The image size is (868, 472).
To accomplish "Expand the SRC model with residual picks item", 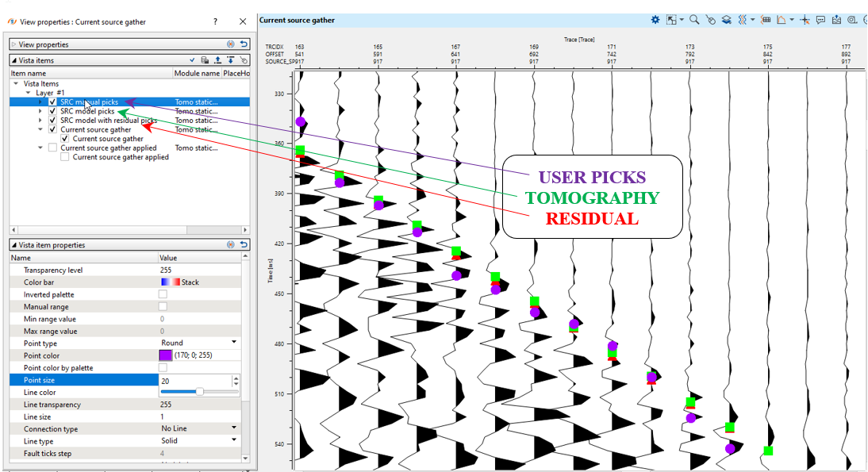I will coord(40,121).
